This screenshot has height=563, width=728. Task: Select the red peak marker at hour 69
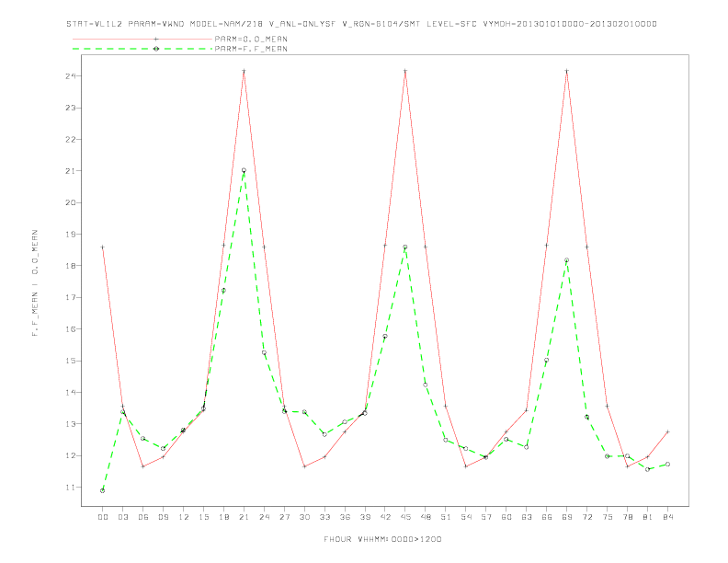567,71
